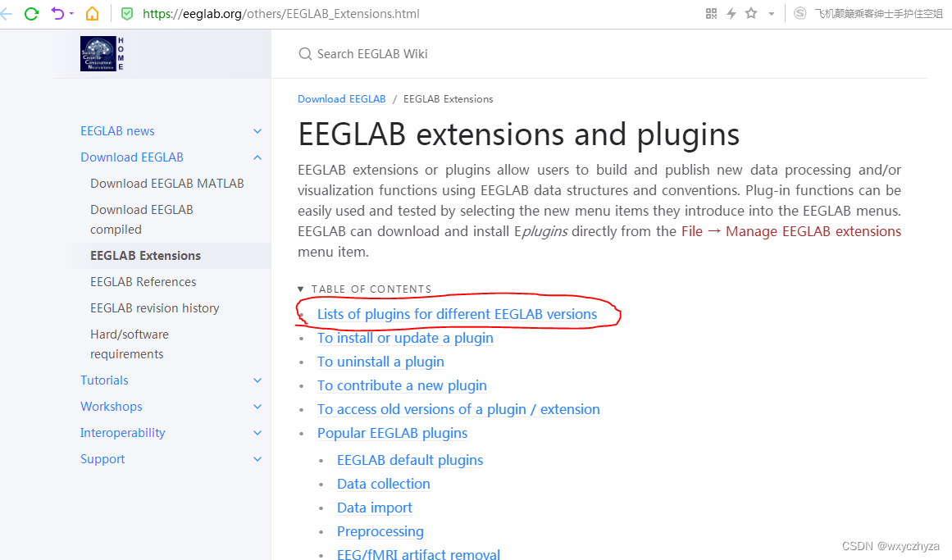Open Interoperability sidebar section

click(122, 432)
